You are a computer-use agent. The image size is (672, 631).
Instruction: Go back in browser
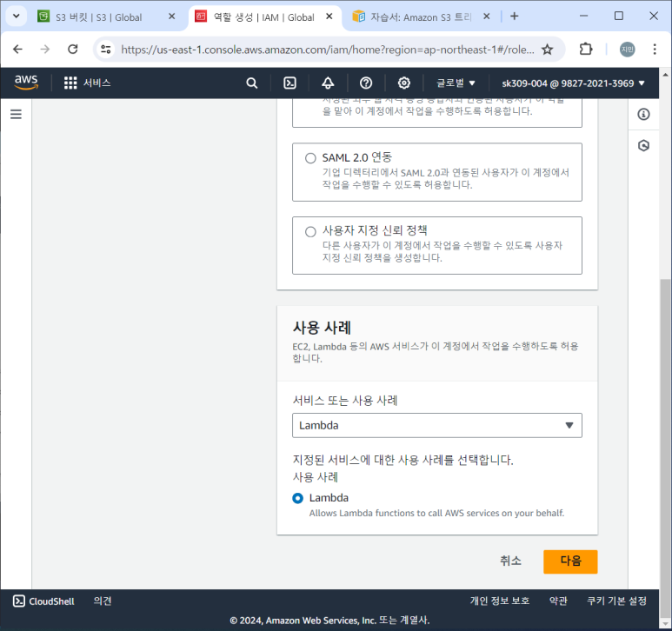17,50
